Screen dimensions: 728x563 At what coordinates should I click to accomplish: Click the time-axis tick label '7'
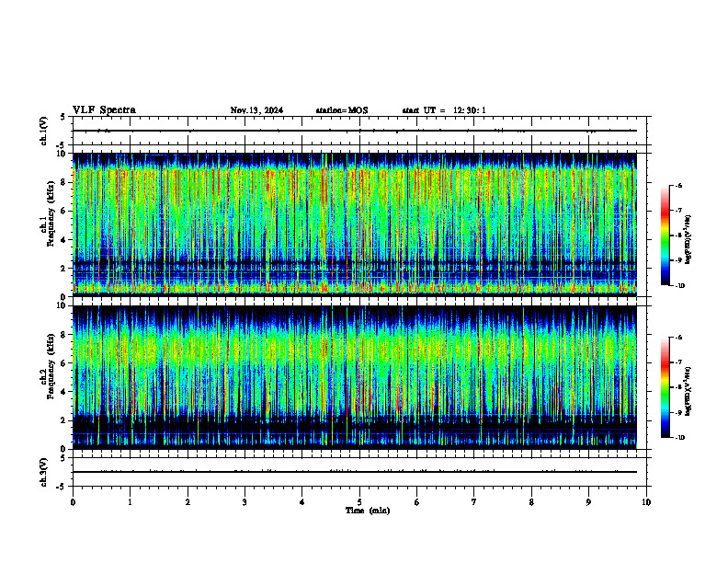[474, 502]
